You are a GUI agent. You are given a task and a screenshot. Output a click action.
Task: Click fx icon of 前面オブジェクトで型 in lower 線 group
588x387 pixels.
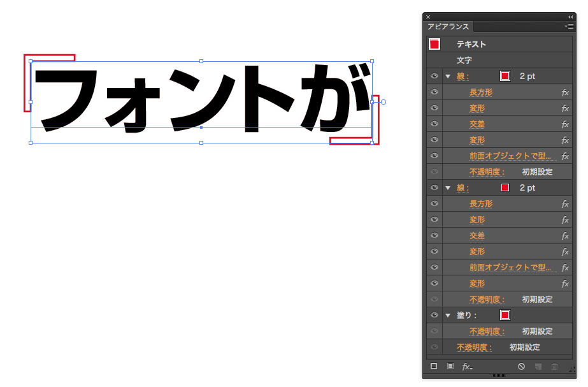click(x=565, y=268)
